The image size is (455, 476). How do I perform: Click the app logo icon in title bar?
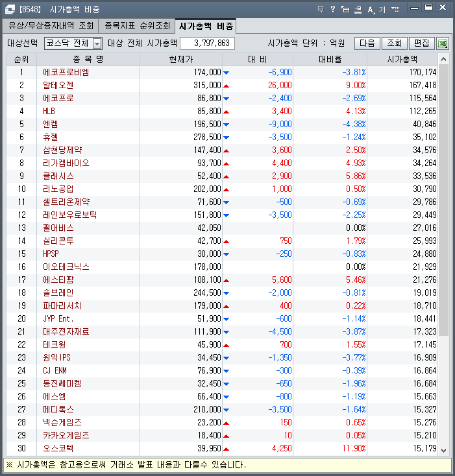click(10, 10)
